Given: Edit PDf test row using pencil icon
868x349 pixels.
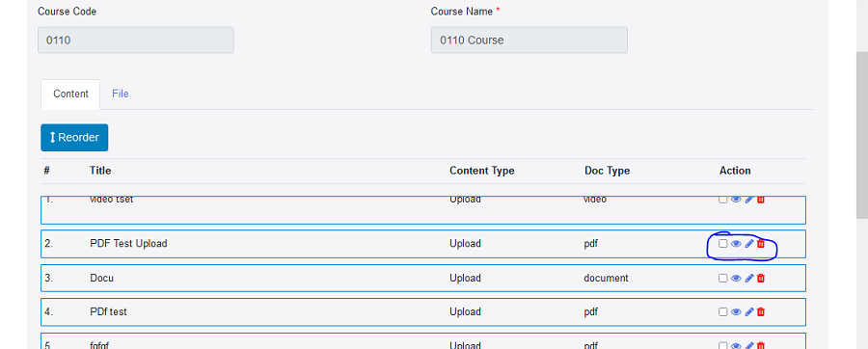Looking at the screenshot, I should click(x=749, y=312).
